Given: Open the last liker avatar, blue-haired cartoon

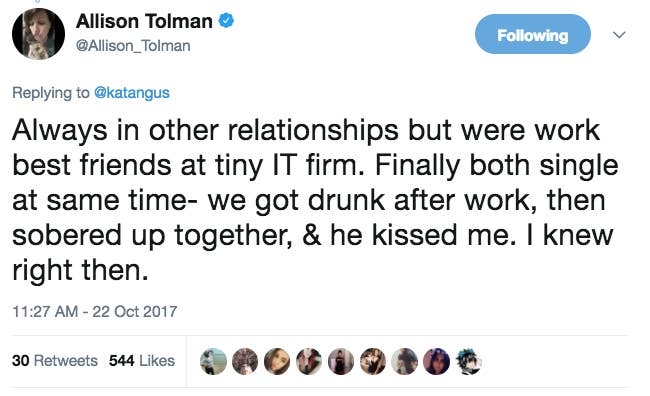Looking at the screenshot, I should pos(468,361).
